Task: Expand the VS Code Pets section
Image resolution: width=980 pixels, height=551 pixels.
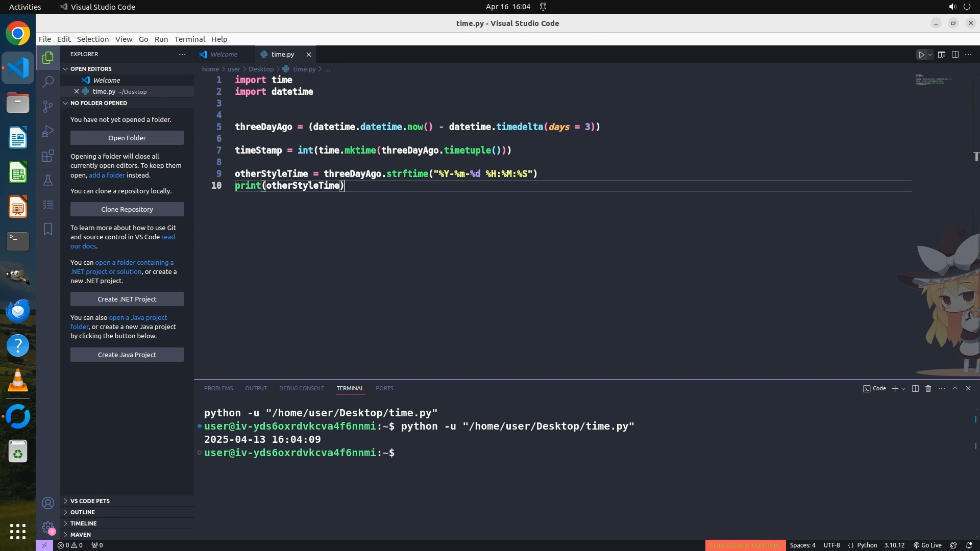Action: [90, 501]
